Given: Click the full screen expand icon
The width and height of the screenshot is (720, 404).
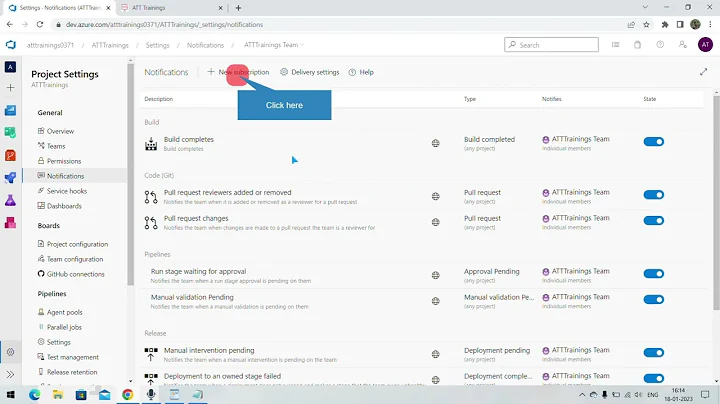Looking at the screenshot, I should point(703,72).
